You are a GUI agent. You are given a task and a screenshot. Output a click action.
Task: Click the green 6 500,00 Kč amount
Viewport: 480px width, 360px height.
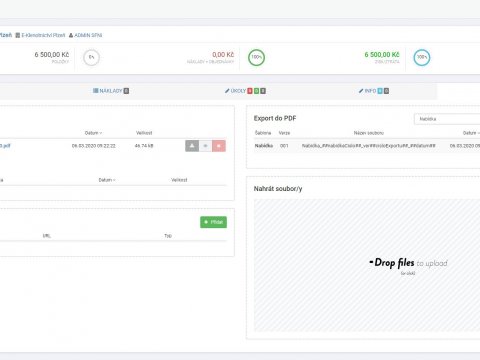coord(382,55)
